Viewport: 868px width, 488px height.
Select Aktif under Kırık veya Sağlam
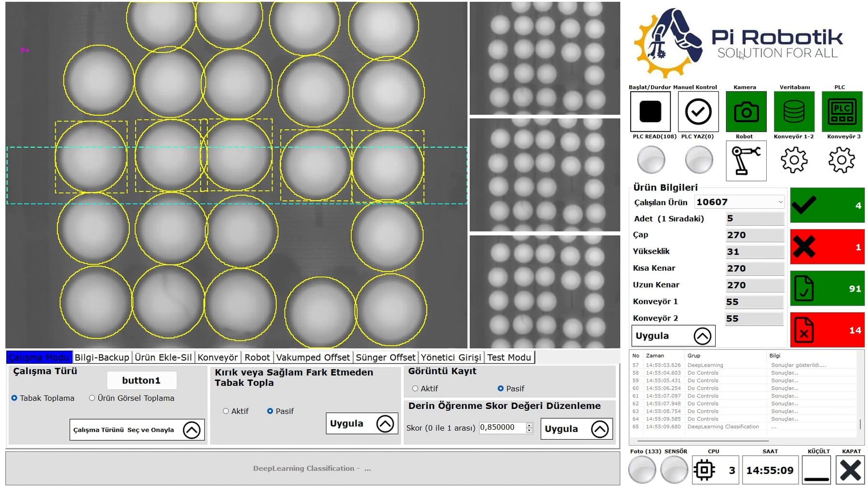[226, 411]
